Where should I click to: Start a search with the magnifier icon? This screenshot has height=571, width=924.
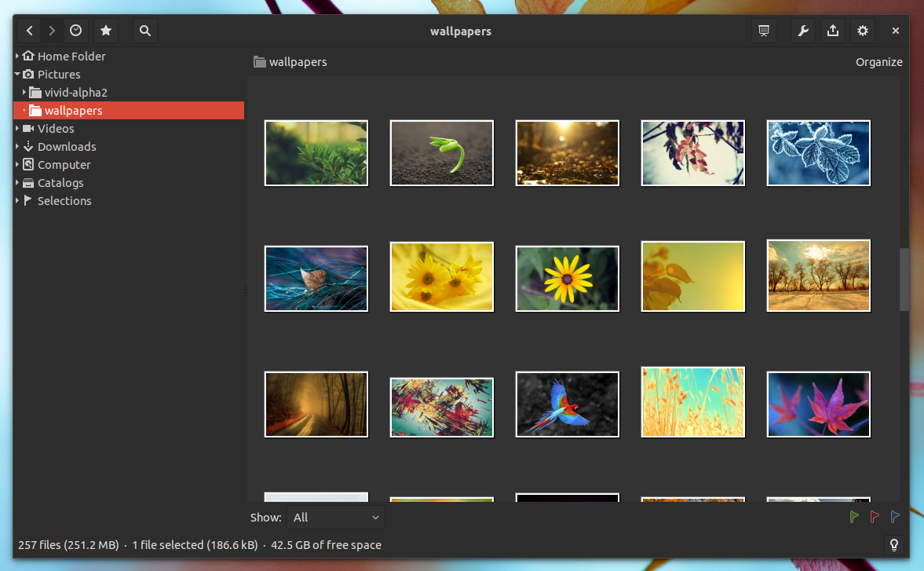point(144,31)
